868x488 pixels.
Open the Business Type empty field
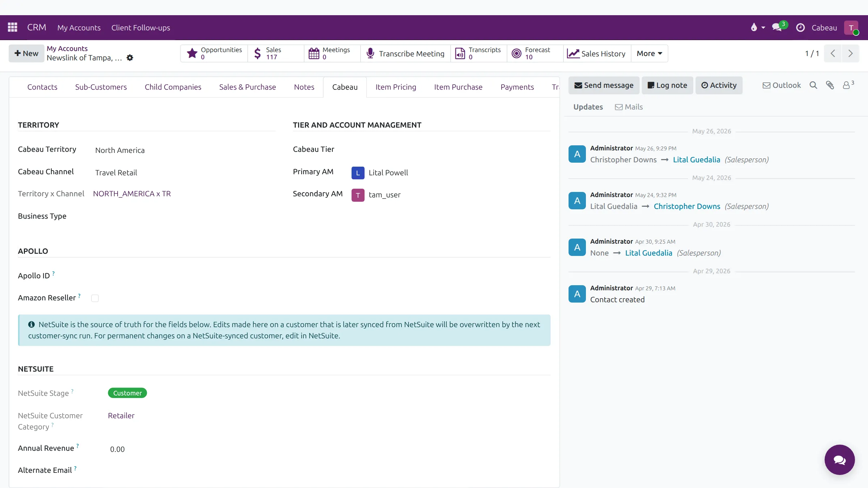tap(184, 217)
